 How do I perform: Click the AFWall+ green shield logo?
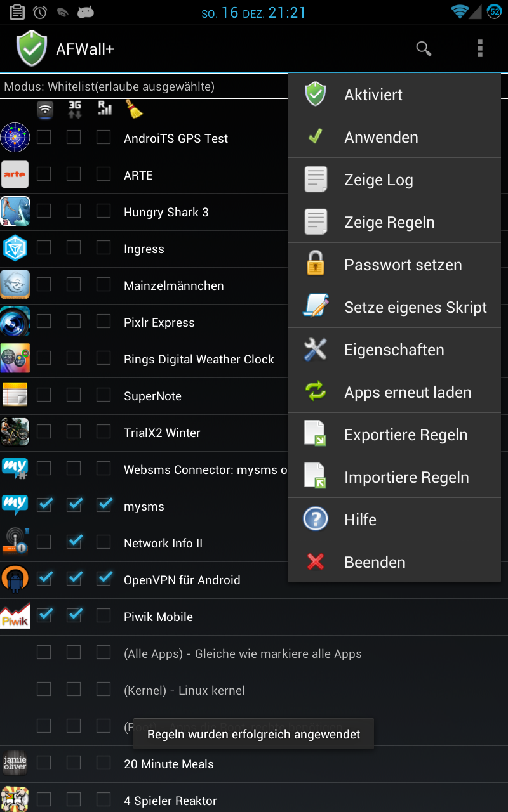(31, 49)
